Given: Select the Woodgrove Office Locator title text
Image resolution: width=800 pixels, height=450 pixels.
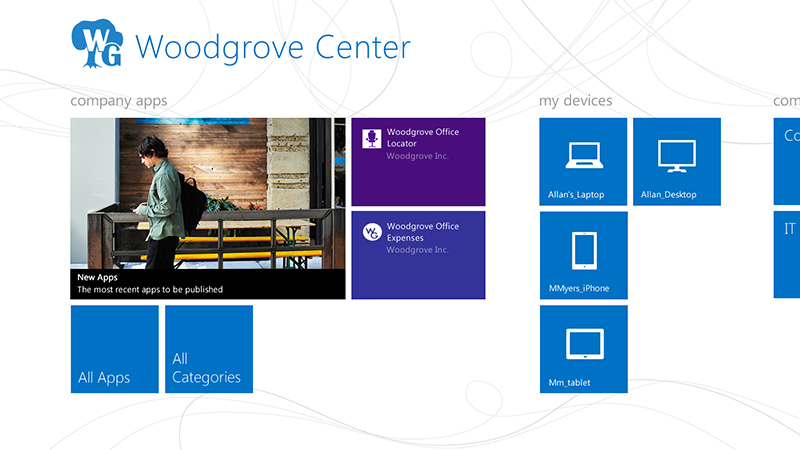Looking at the screenshot, I should click(x=422, y=137).
